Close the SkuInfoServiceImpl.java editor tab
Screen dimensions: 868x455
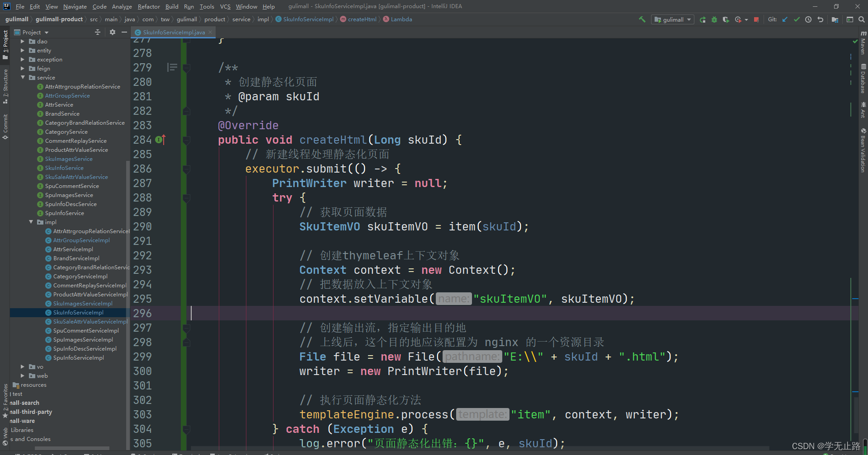(x=210, y=32)
